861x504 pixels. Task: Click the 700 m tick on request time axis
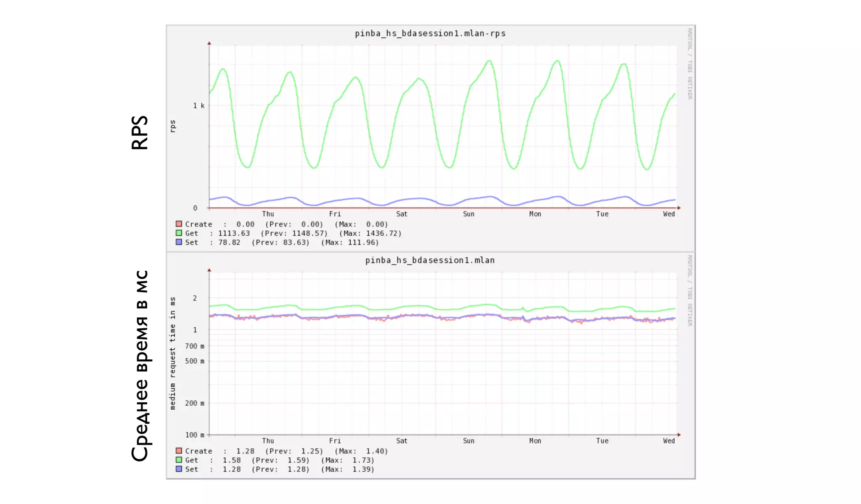(x=194, y=346)
